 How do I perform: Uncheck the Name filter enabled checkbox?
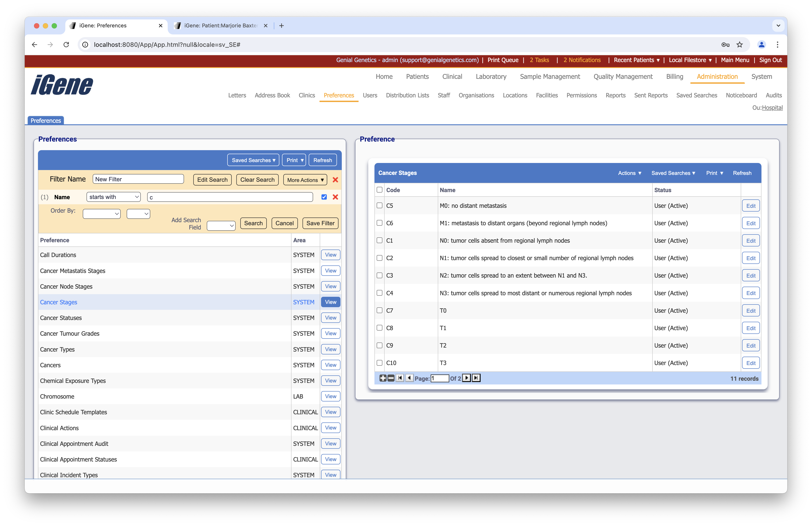pyautogui.click(x=324, y=197)
